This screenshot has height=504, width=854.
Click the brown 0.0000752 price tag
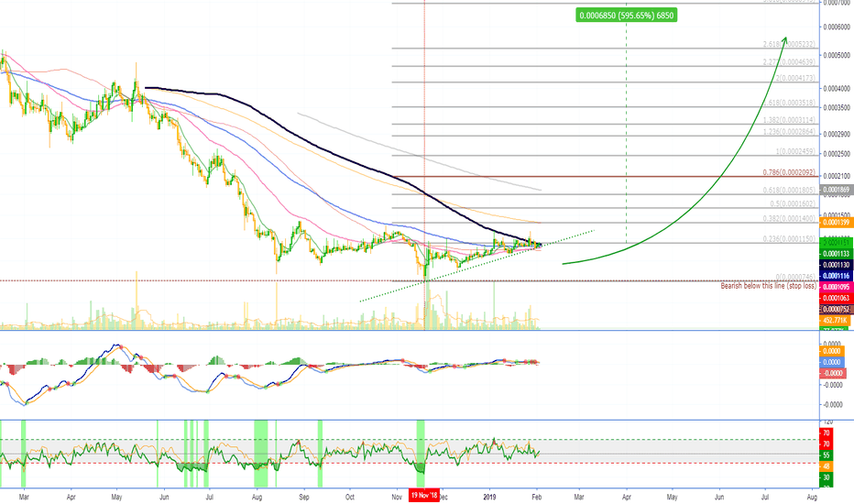tap(836, 310)
